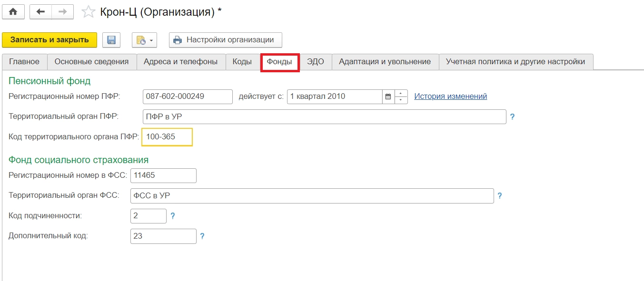Switch to the Главное tab

(24, 62)
